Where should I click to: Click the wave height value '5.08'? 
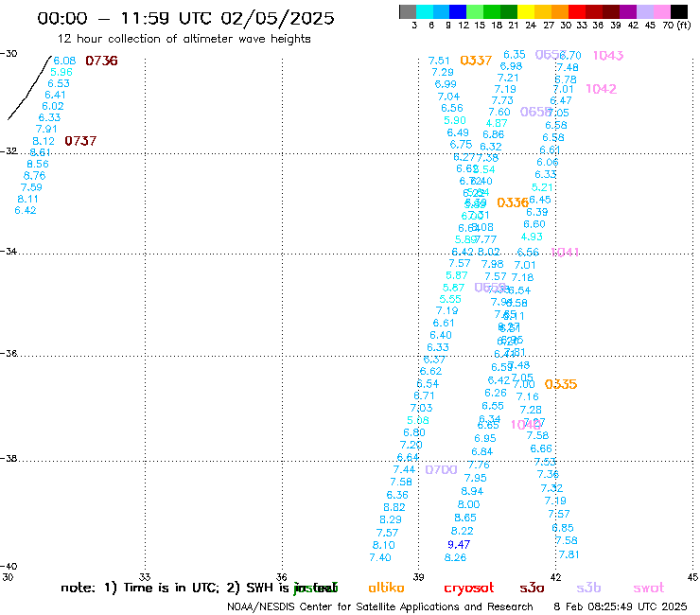coord(418,420)
